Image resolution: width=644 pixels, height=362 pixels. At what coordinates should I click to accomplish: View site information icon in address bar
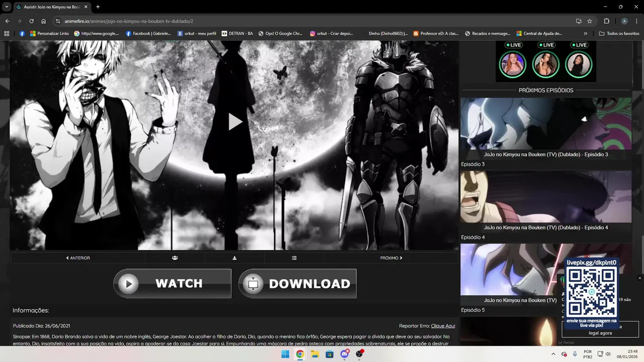(58, 21)
